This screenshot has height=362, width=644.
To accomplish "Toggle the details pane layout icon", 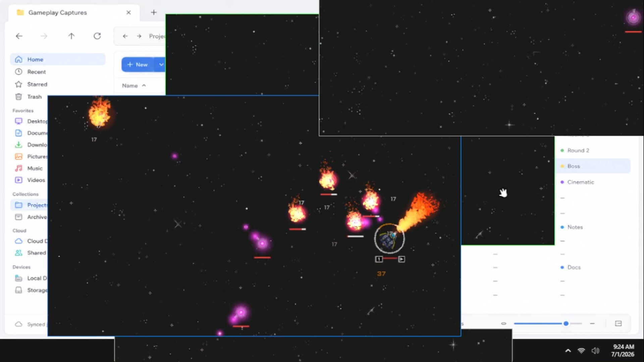I will pyautogui.click(x=618, y=323).
